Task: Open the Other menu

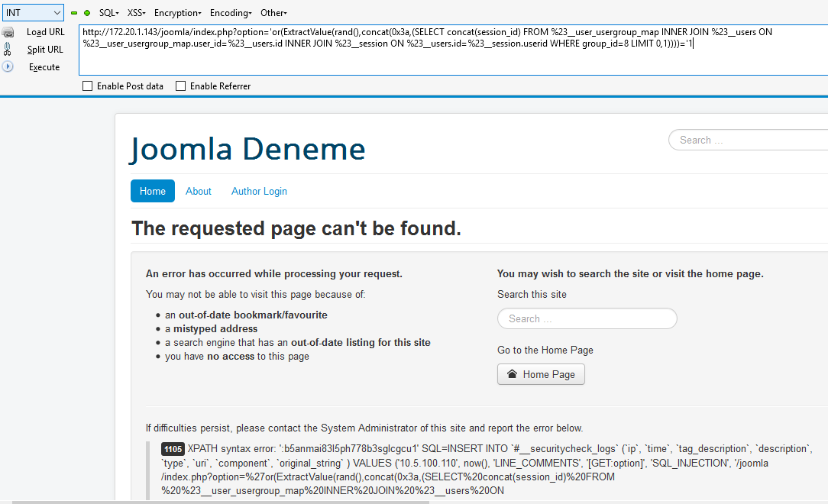Action: click(273, 13)
